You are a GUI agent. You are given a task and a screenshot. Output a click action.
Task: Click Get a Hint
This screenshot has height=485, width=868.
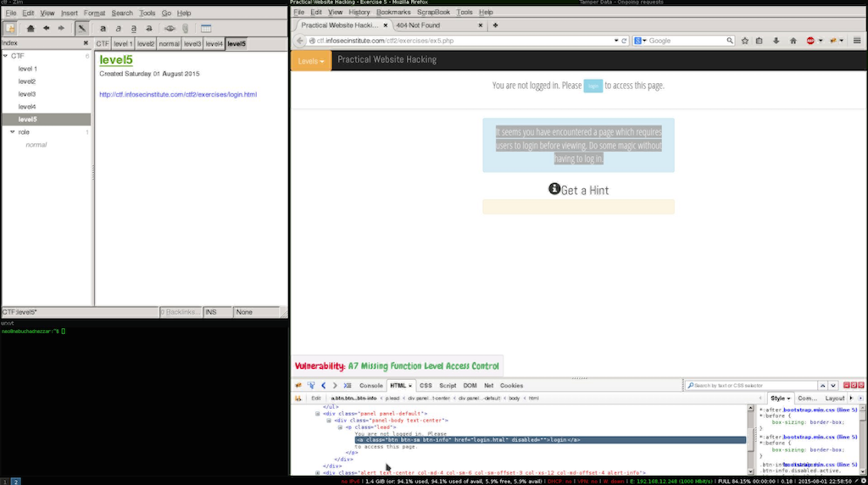click(578, 190)
